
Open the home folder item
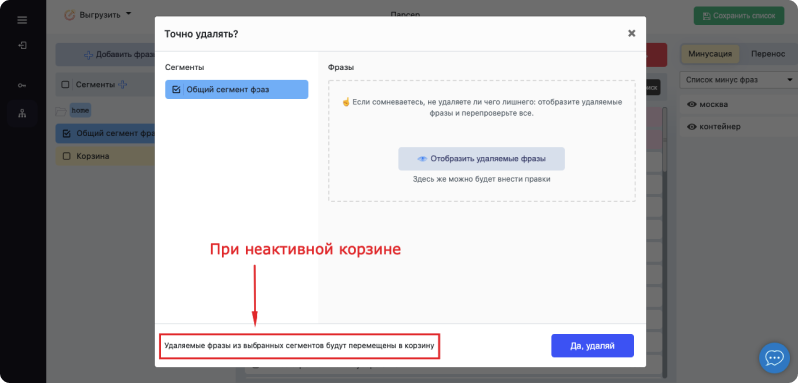[x=80, y=110]
